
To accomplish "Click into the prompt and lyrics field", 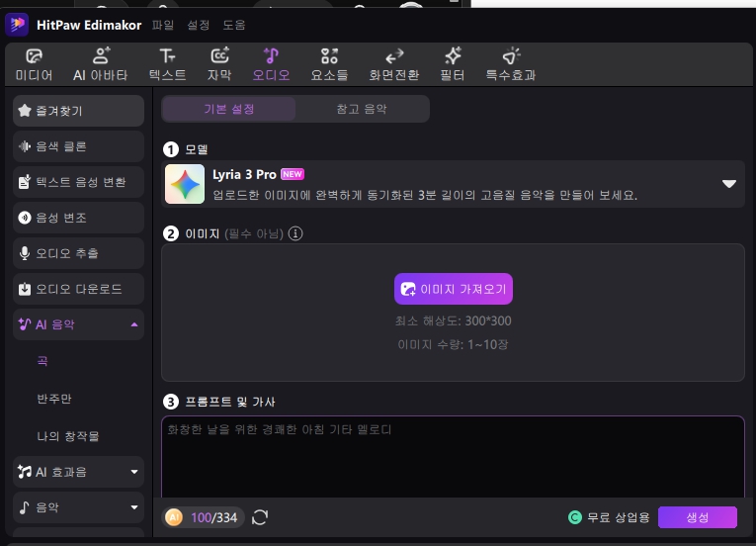I will tap(454, 457).
